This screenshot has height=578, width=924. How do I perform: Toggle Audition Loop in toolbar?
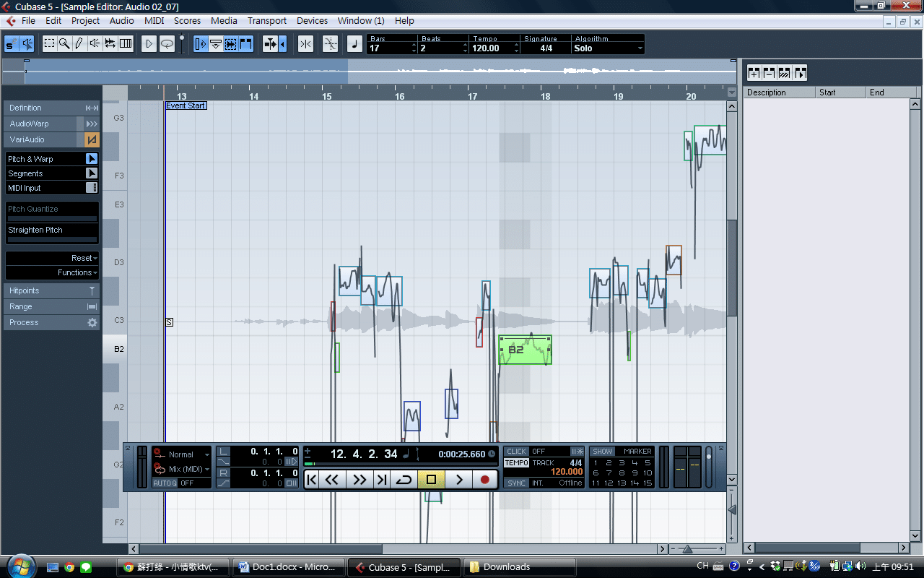[167, 44]
